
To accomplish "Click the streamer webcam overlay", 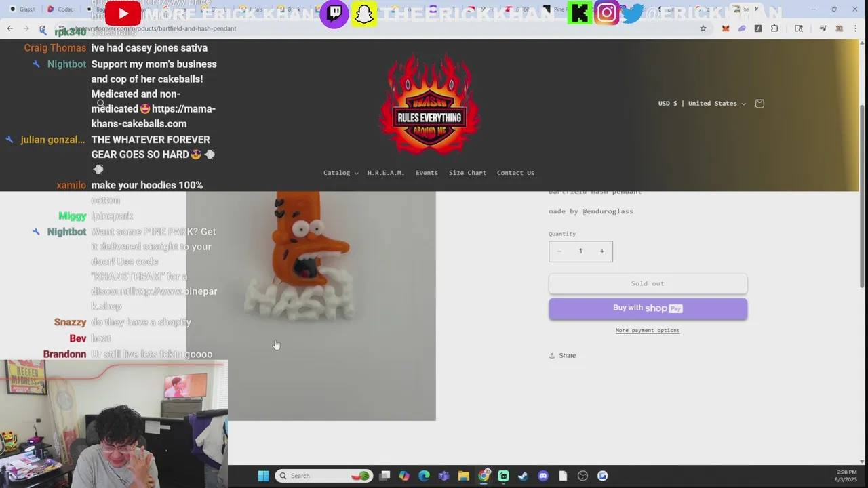I will pos(114,424).
